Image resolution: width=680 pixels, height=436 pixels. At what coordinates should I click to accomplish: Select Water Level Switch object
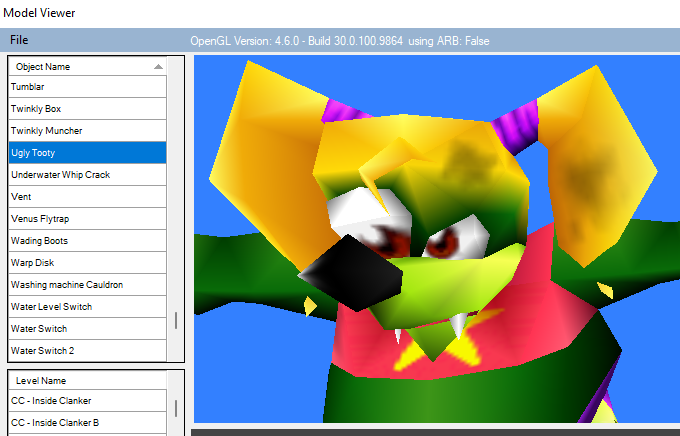tap(87, 306)
